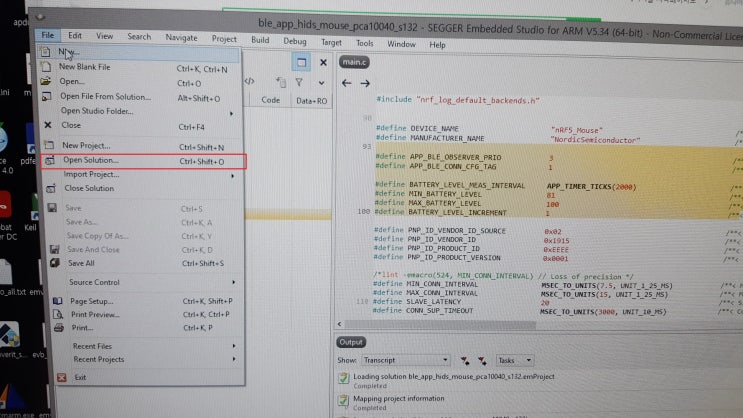
Task: Open the Window menu
Action: (401, 44)
